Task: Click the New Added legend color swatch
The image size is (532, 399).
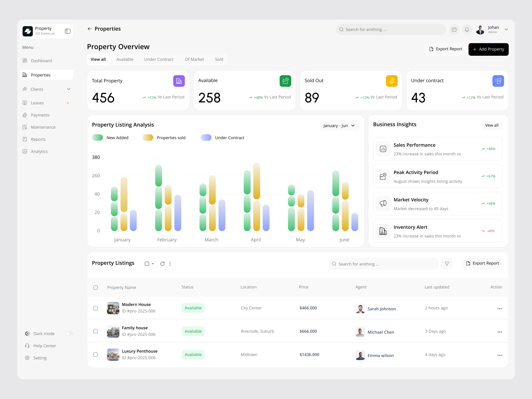Action: (97, 137)
